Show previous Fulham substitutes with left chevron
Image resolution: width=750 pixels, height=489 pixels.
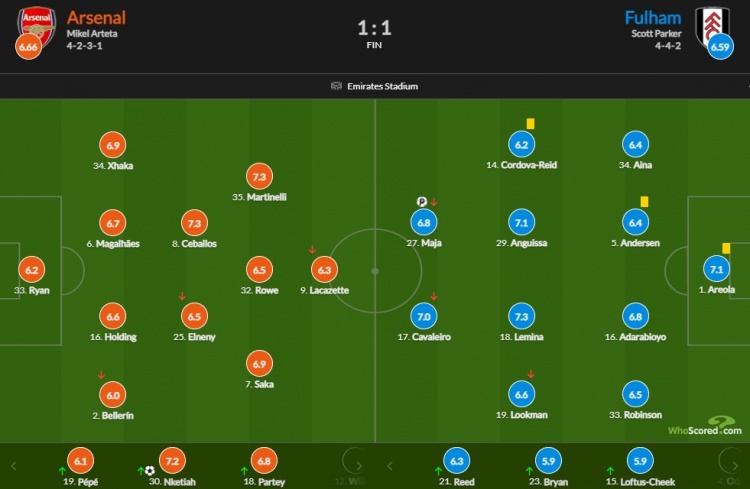pyautogui.click(x=390, y=466)
